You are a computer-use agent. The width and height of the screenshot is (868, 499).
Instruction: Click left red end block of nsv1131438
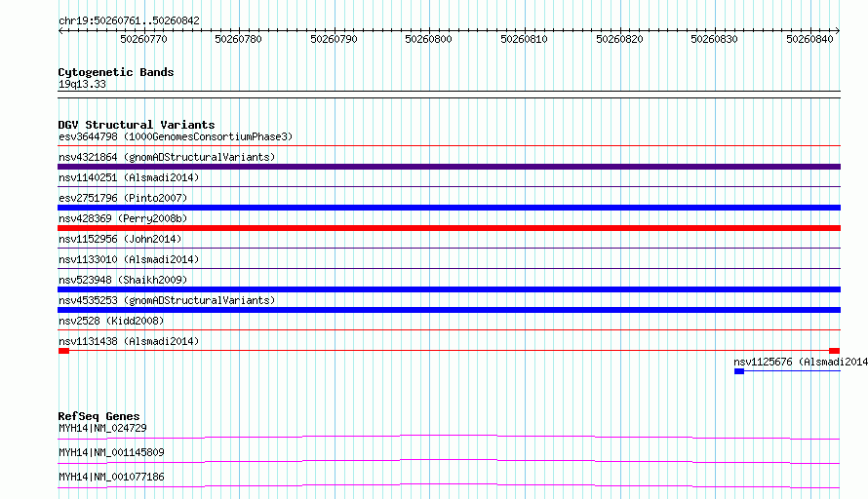(x=63, y=351)
